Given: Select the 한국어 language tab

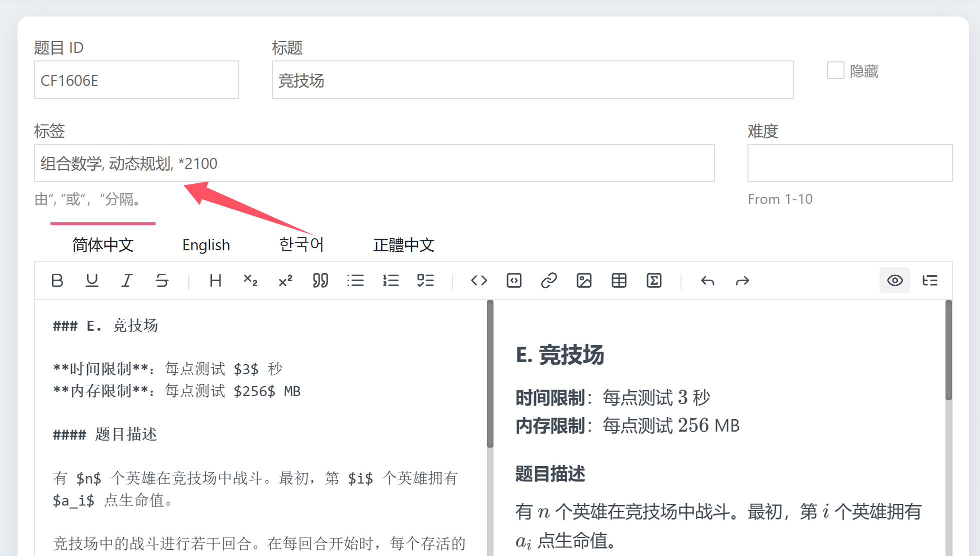Looking at the screenshot, I should tap(301, 245).
